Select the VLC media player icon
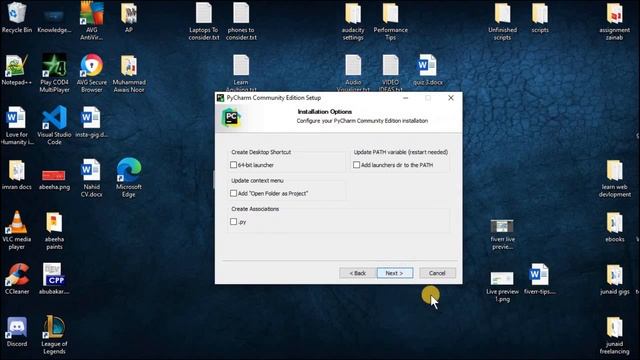This screenshot has height=360, width=640. pos(17,230)
